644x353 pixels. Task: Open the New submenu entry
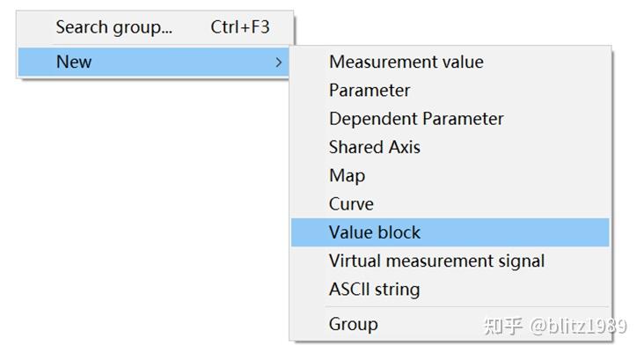[74, 62]
